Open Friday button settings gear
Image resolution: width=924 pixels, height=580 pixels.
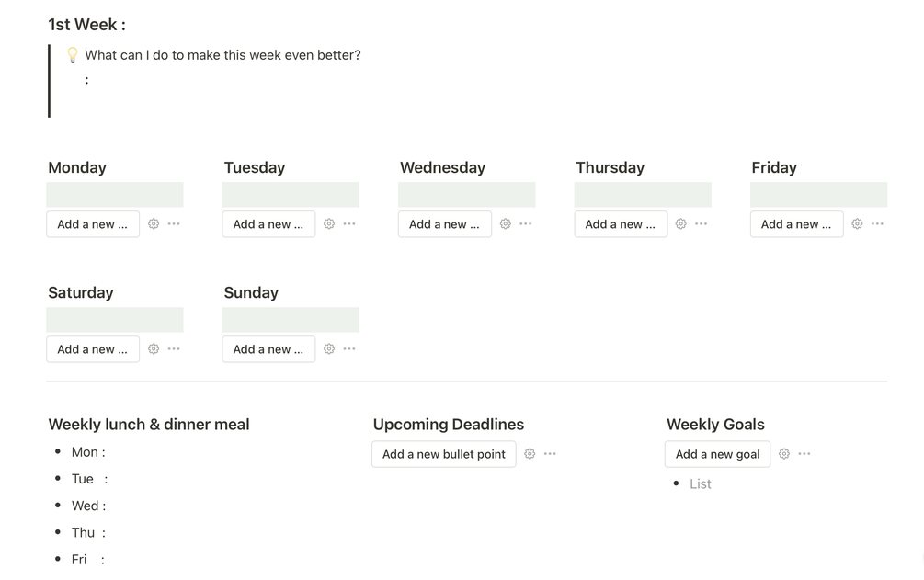pyautogui.click(x=857, y=224)
